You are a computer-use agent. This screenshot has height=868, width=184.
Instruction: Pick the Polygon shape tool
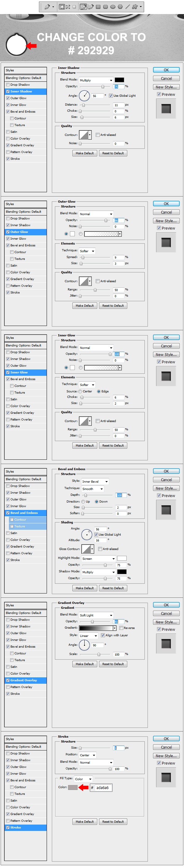click(x=120, y=7)
